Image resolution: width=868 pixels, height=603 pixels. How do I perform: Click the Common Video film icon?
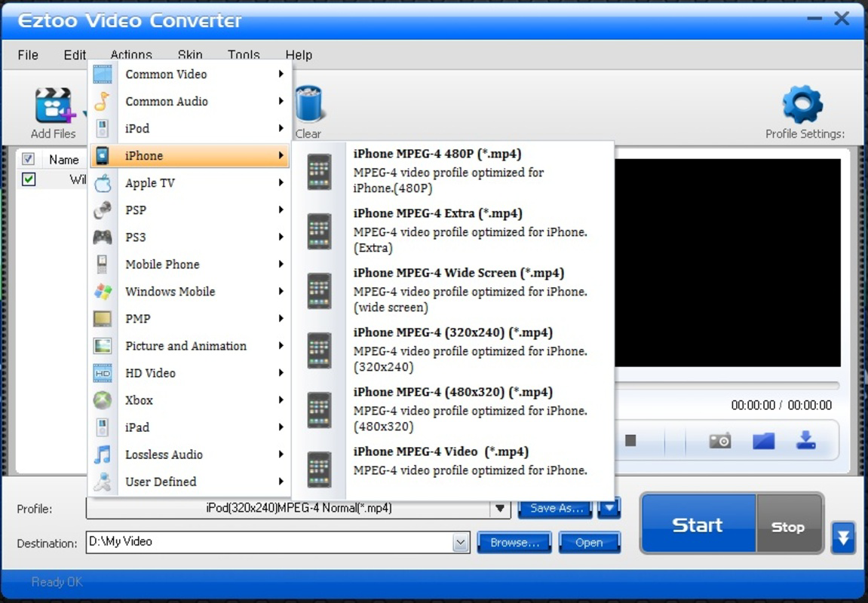point(103,74)
